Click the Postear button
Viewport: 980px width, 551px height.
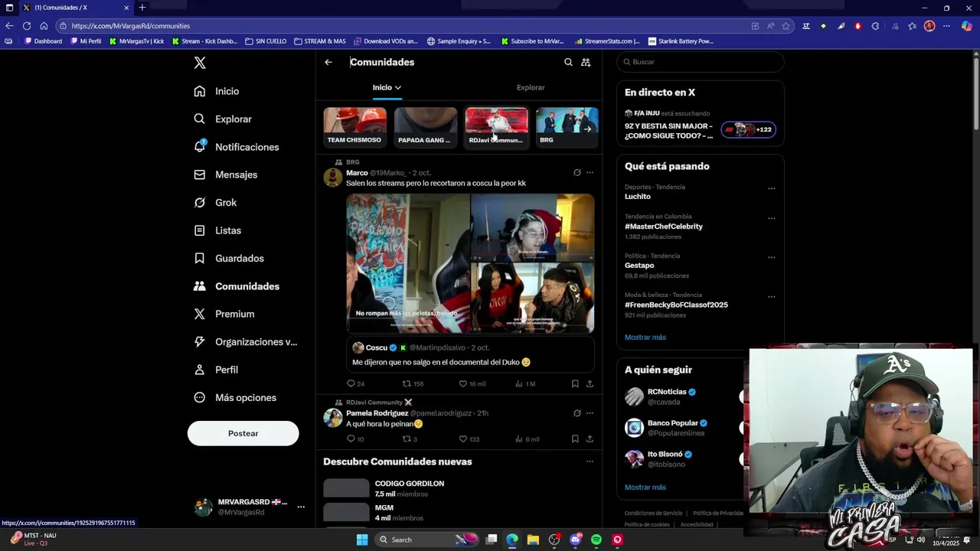243,433
